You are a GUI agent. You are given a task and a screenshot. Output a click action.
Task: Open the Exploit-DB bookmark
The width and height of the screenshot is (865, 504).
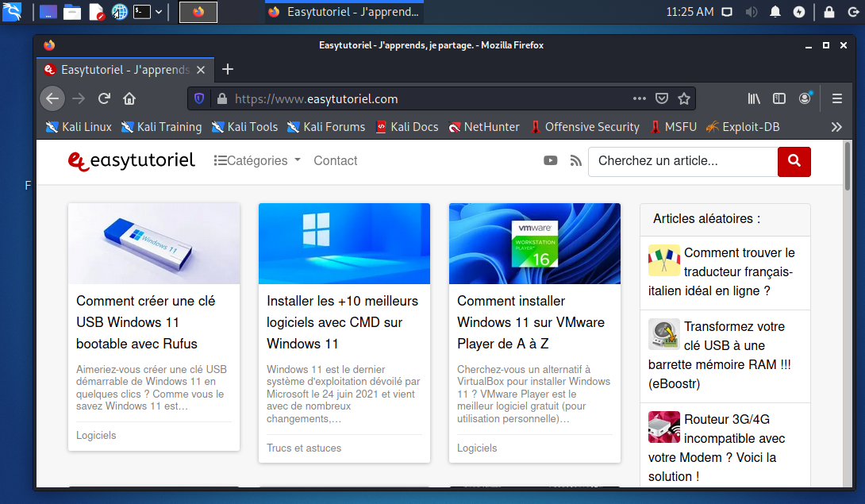click(x=743, y=127)
